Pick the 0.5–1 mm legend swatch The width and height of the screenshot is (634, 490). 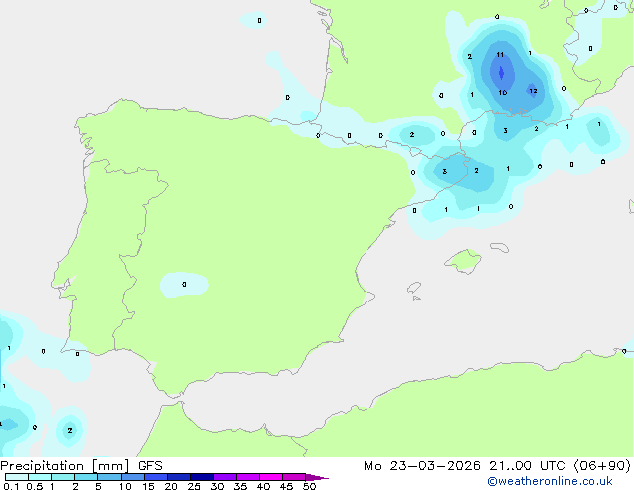[40, 477]
